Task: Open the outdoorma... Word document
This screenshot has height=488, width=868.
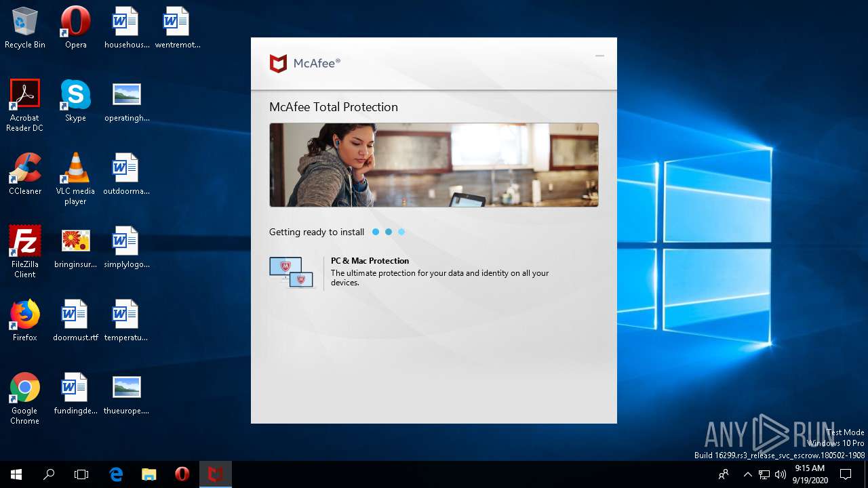Action: [126, 174]
